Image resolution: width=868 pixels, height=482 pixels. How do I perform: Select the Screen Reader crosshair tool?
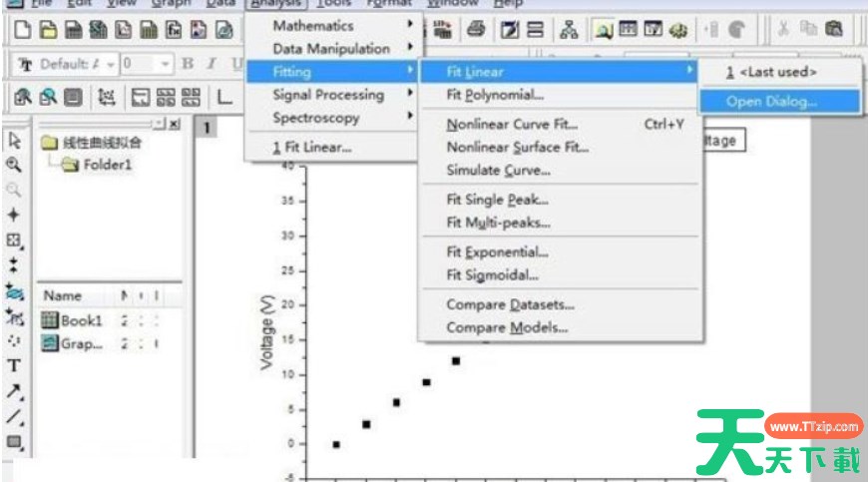[14, 215]
